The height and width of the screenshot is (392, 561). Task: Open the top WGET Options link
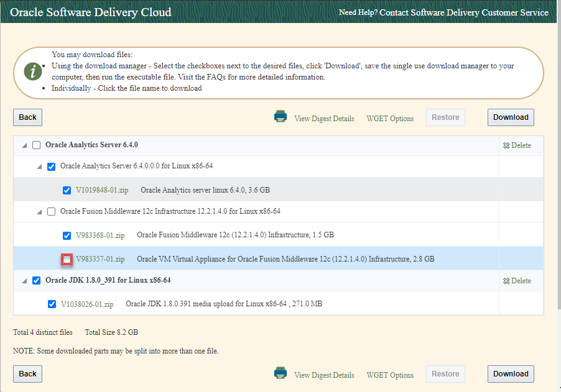pos(390,118)
